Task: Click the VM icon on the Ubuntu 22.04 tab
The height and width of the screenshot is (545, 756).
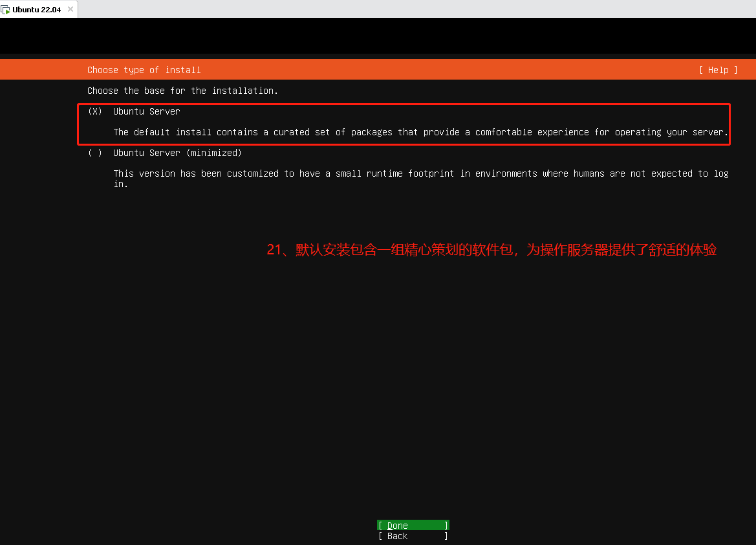Action: pos(6,10)
